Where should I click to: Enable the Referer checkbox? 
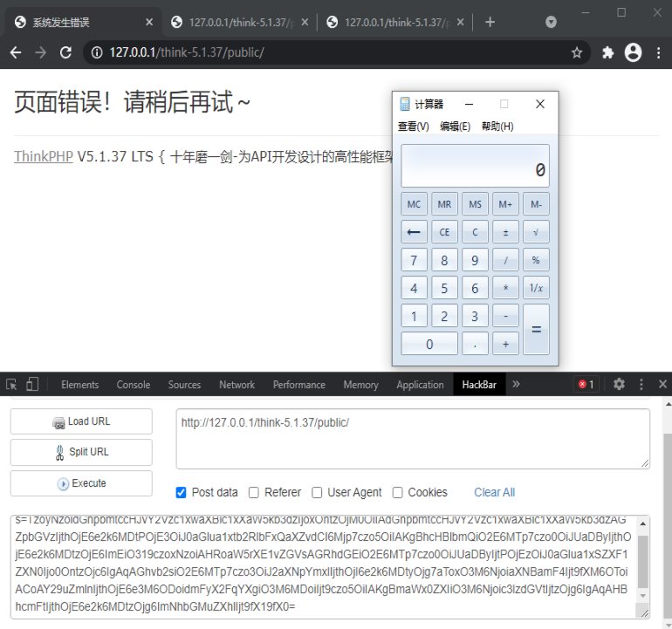pos(254,493)
